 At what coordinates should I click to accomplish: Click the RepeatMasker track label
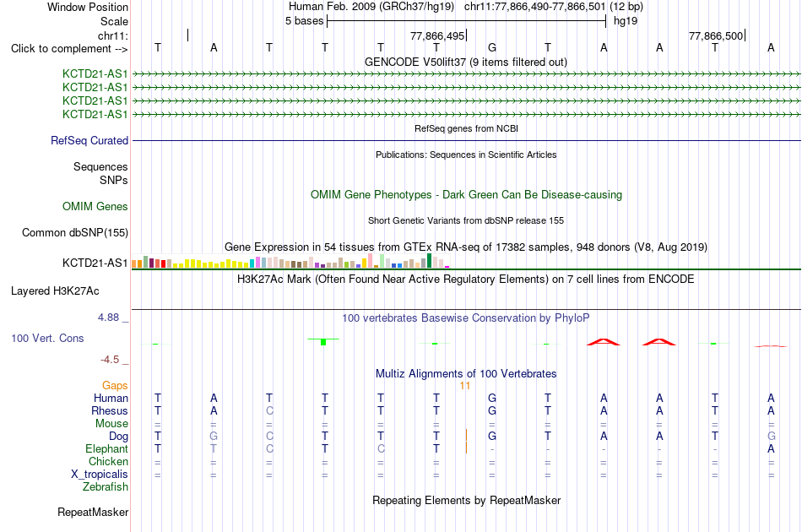click(x=93, y=512)
